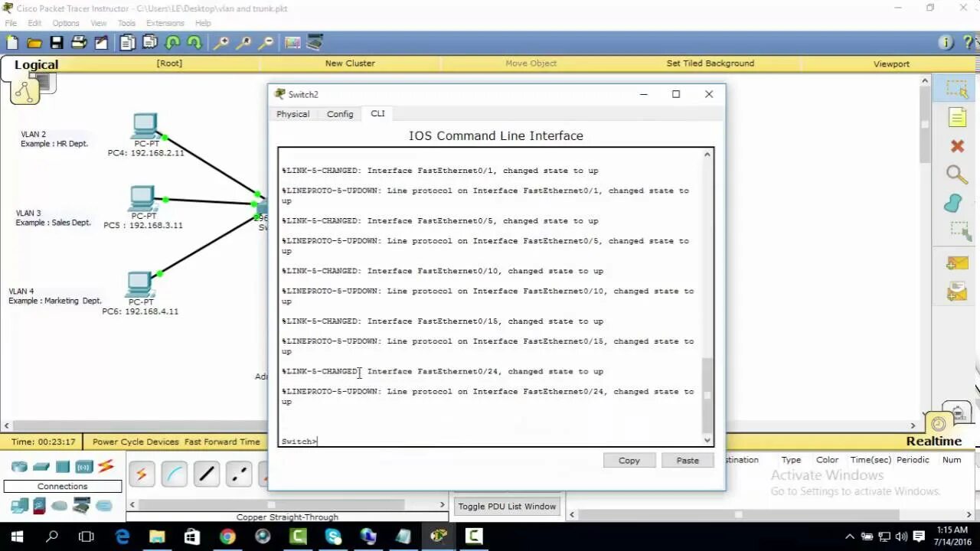Image resolution: width=980 pixels, height=551 pixels.
Task: Open File Explorer from taskbar
Action: click(x=157, y=536)
